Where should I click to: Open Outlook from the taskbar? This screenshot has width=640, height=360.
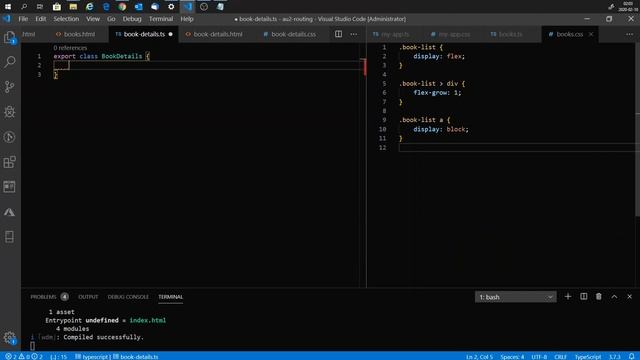[x=138, y=7]
